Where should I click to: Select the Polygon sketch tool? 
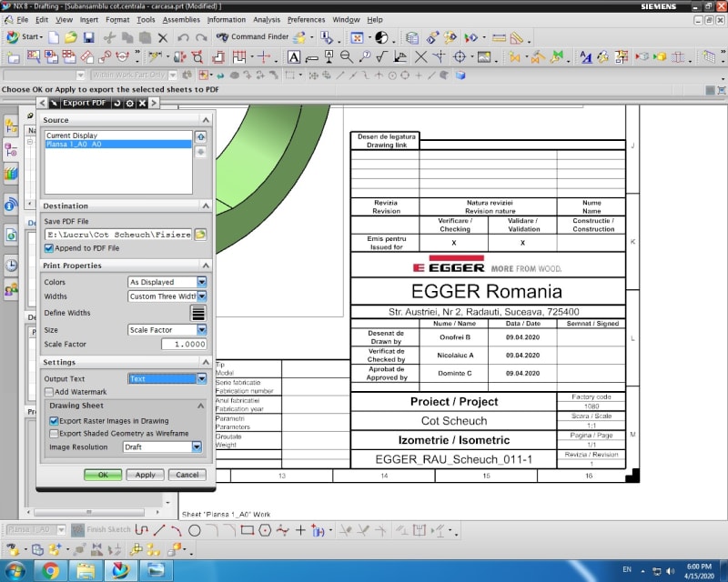(265, 530)
